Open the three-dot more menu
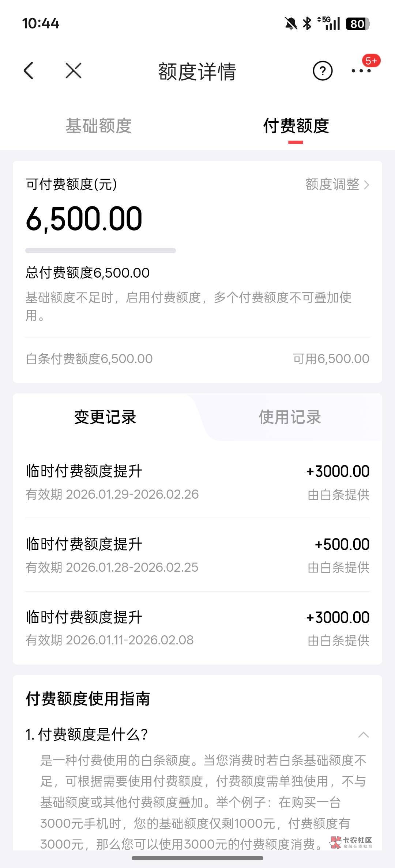 tap(361, 71)
